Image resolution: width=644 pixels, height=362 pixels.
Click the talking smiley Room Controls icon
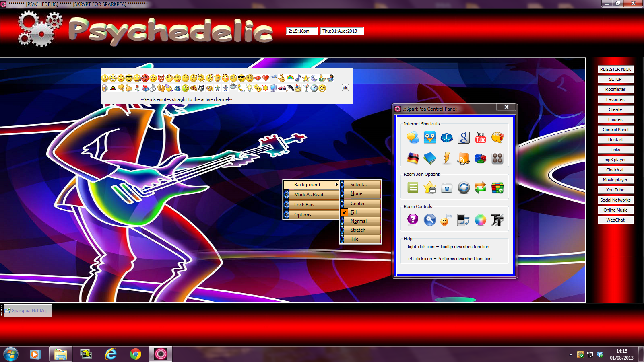[x=446, y=220]
